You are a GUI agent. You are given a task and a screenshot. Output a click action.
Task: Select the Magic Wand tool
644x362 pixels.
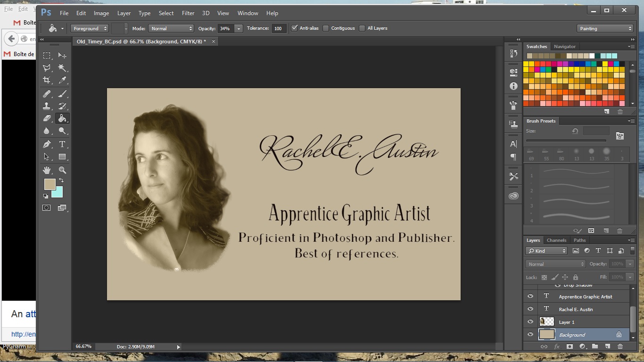(62, 68)
